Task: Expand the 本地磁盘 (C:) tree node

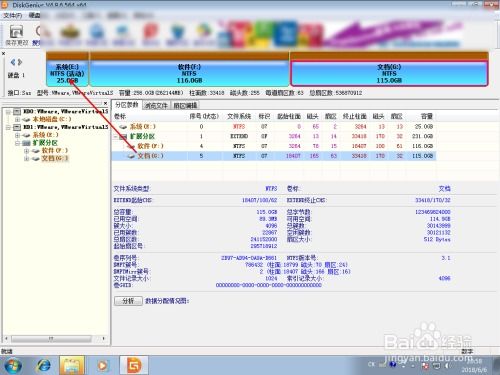Action: tap(17, 119)
